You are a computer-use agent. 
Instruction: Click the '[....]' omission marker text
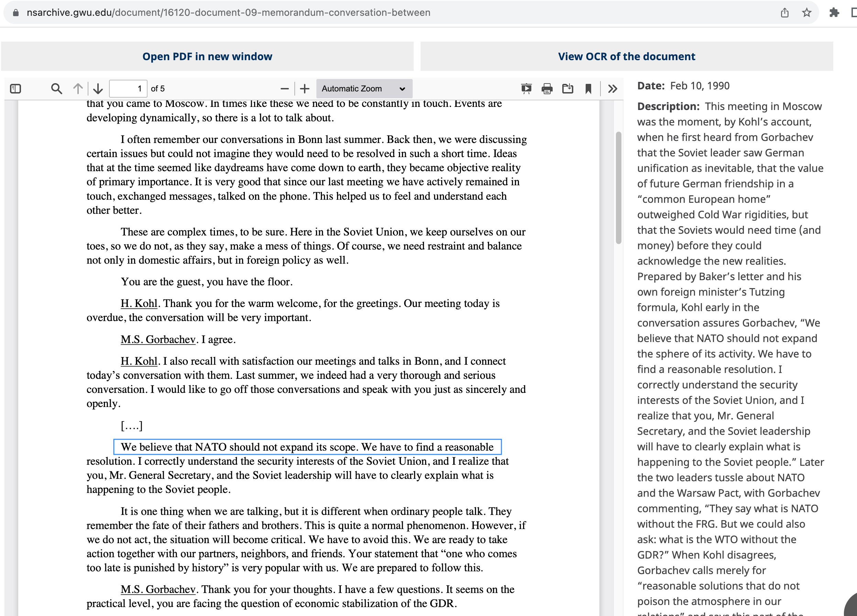pos(131,426)
